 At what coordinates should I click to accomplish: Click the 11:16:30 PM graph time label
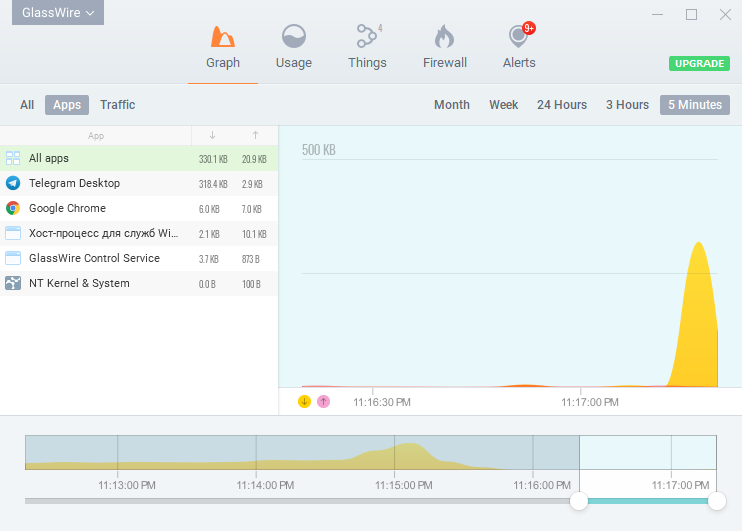pyautogui.click(x=382, y=402)
